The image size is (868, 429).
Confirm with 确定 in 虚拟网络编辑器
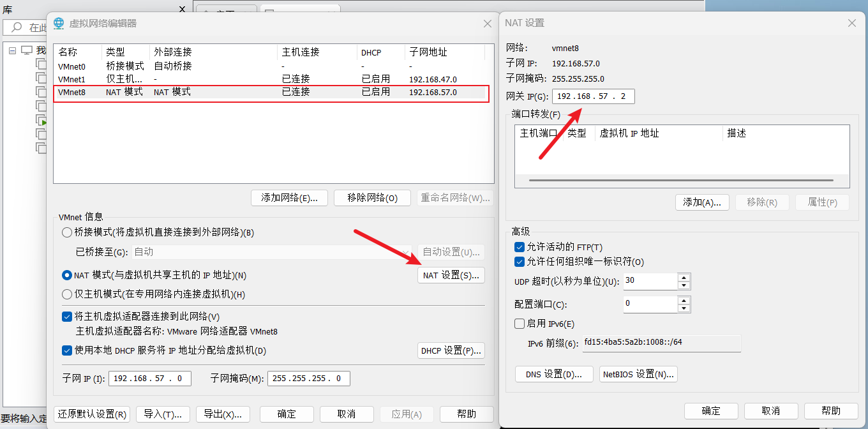287,414
